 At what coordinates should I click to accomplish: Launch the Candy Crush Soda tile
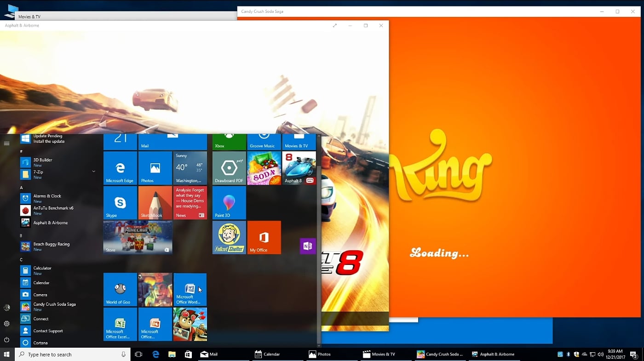click(264, 168)
